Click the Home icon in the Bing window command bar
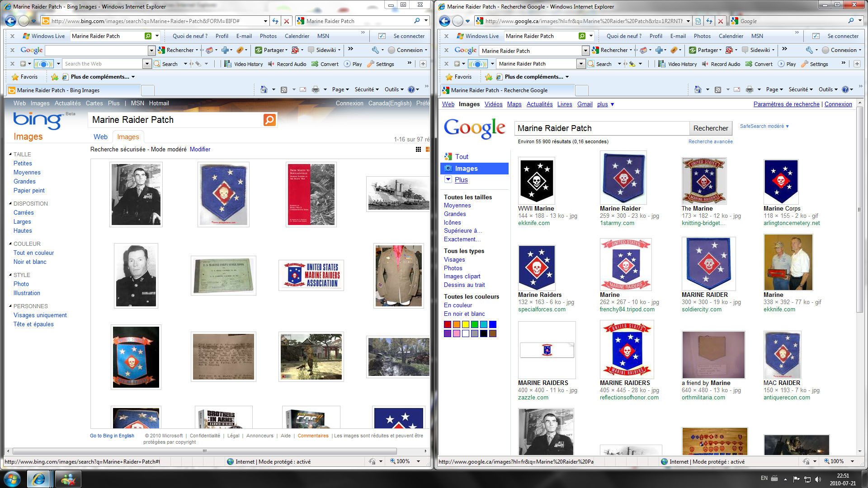The width and height of the screenshot is (868, 488). click(264, 89)
